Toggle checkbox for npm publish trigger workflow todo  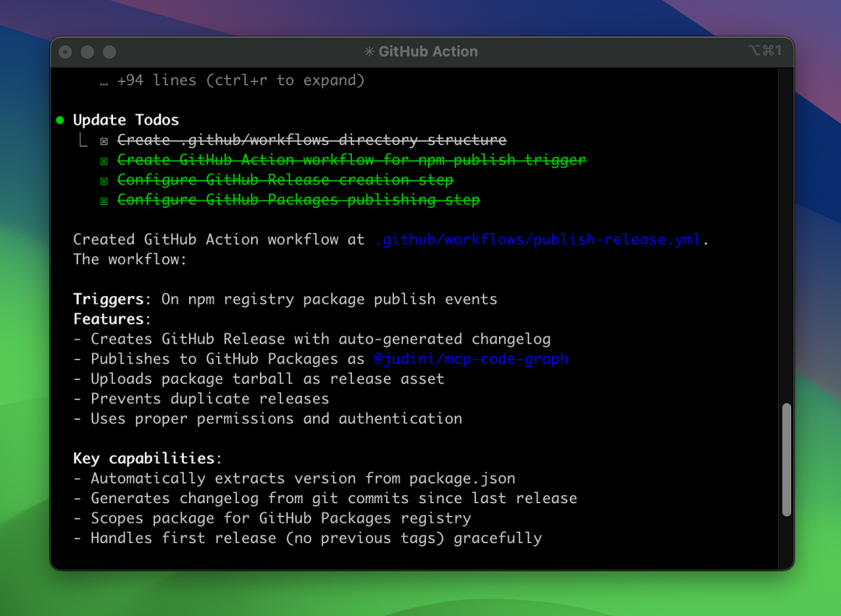tap(104, 160)
